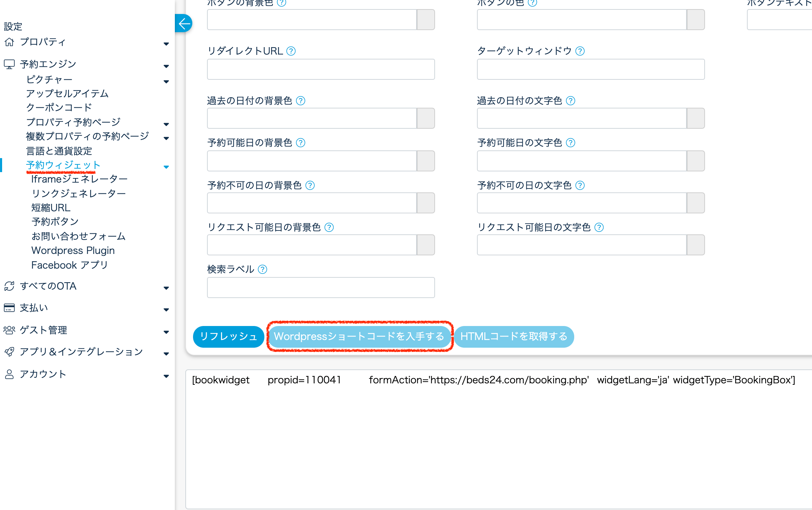Viewport: 812px width, 510px height.
Task: Click the リフレッシュ button
Action: 228,337
